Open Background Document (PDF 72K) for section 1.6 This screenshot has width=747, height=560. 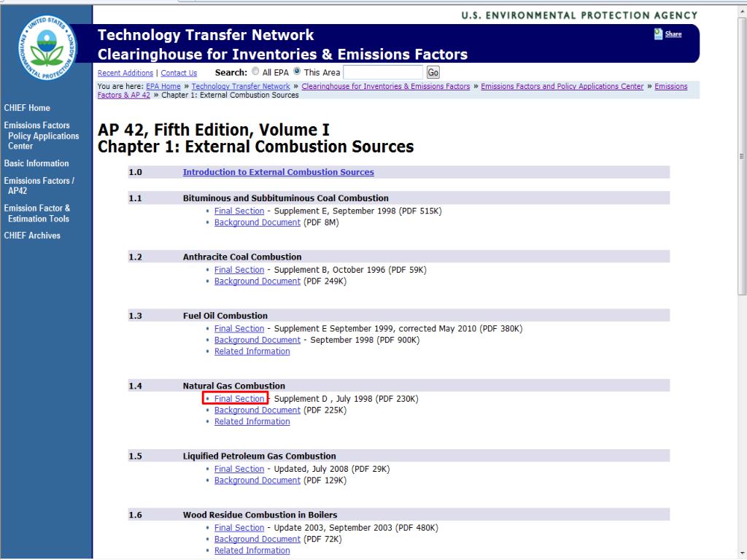[258, 539]
